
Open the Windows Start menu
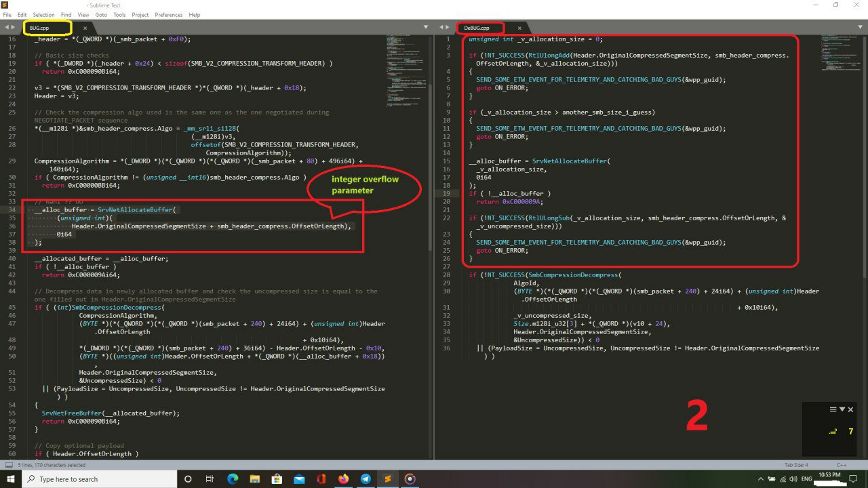click(x=11, y=479)
